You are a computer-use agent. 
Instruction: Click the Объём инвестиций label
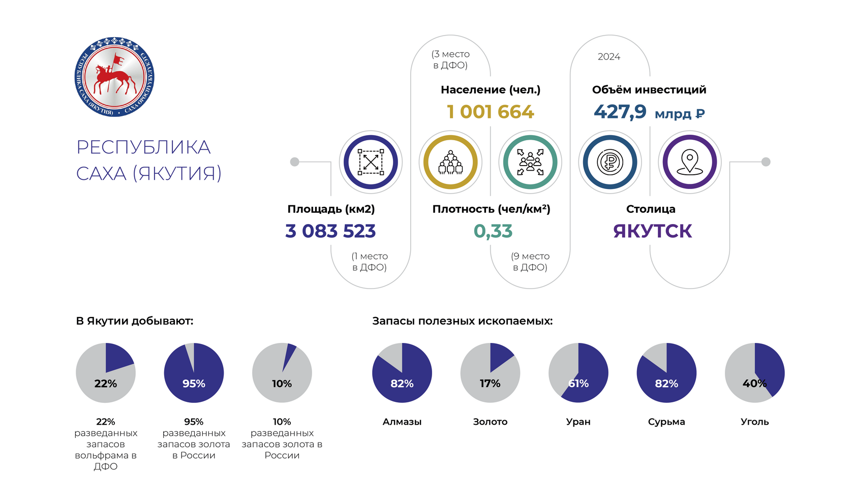(649, 89)
